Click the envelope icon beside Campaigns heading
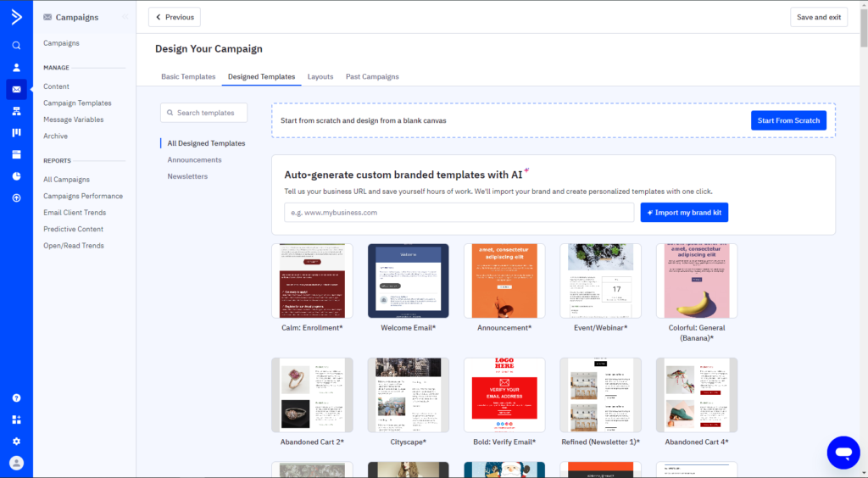The height and width of the screenshot is (478, 868). pyautogui.click(x=47, y=17)
